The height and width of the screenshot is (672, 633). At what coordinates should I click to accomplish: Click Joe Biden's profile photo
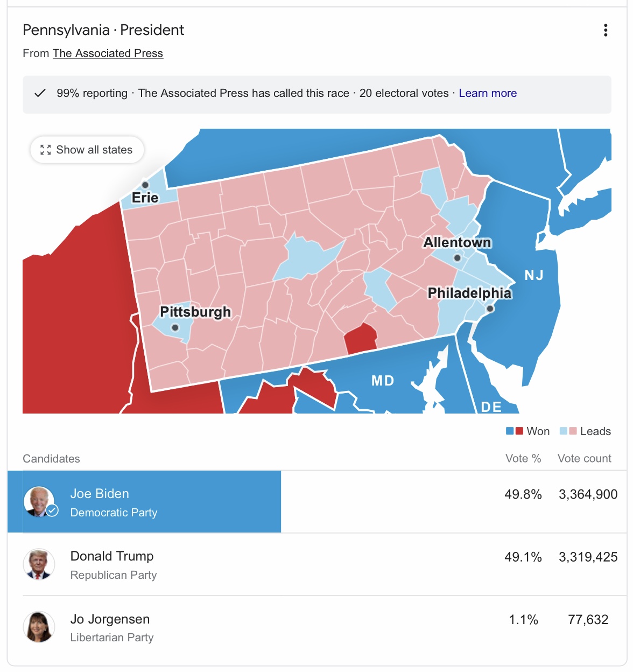(x=39, y=502)
